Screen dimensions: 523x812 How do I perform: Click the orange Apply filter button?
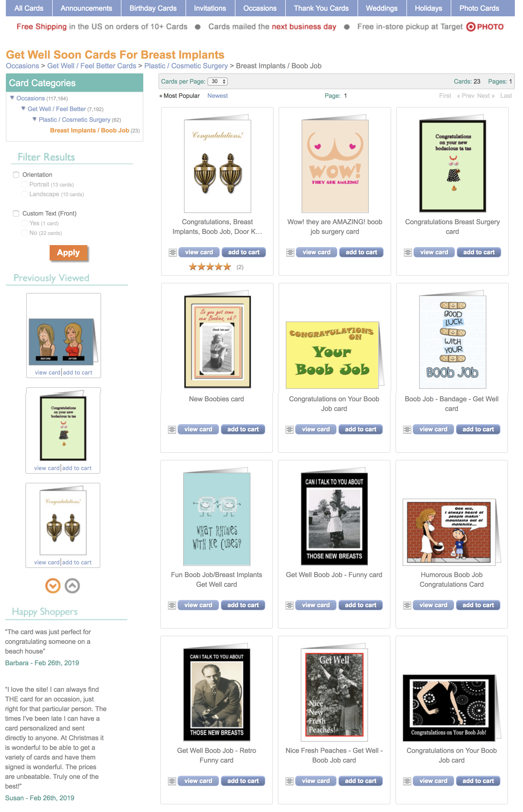(68, 253)
